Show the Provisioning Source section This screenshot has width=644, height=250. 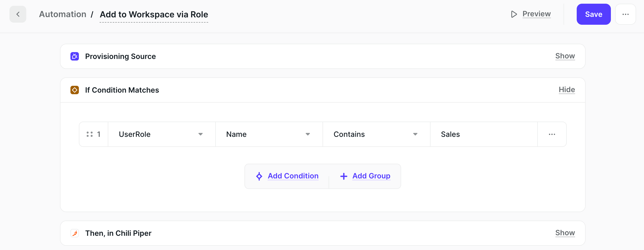click(x=565, y=56)
